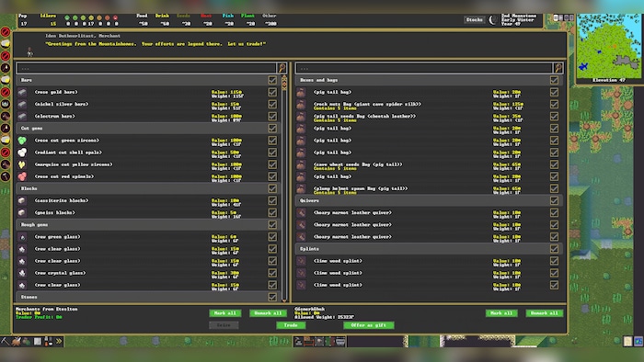Click the electrum bars item icon
This screenshot has width=644, height=362.
point(22,117)
